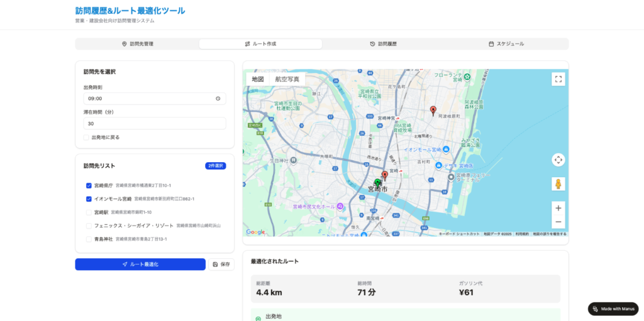The width and height of the screenshot is (644, 321).
Task: Switch map to 航空写真 view
Action: [x=287, y=79]
